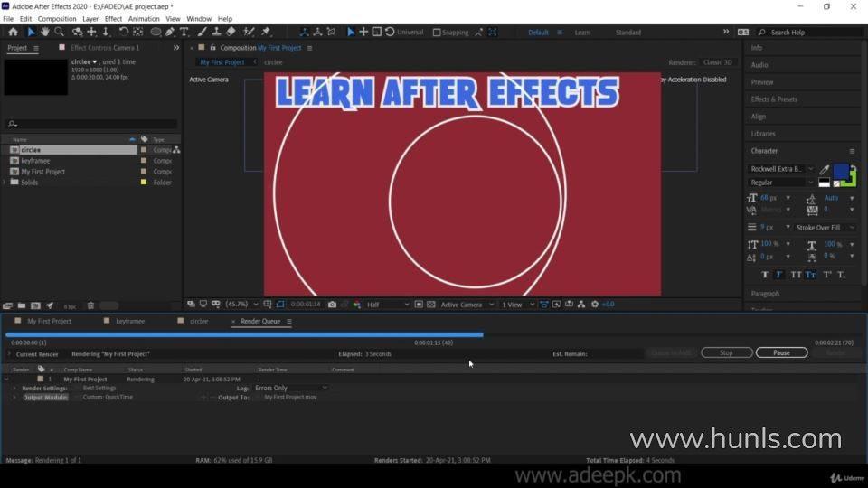
Task: Select the Rotation tool
Action: click(124, 33)
